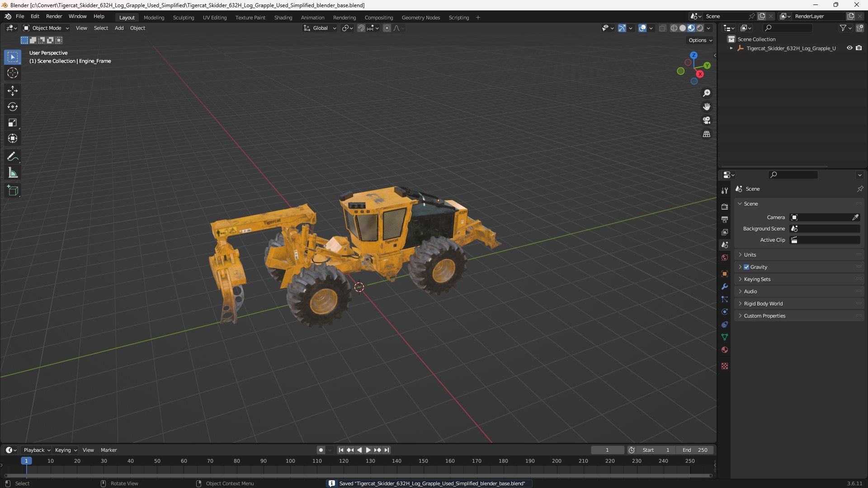Open the Render menu
Viewport: 868px width, 488px height.
pos(54,16)
